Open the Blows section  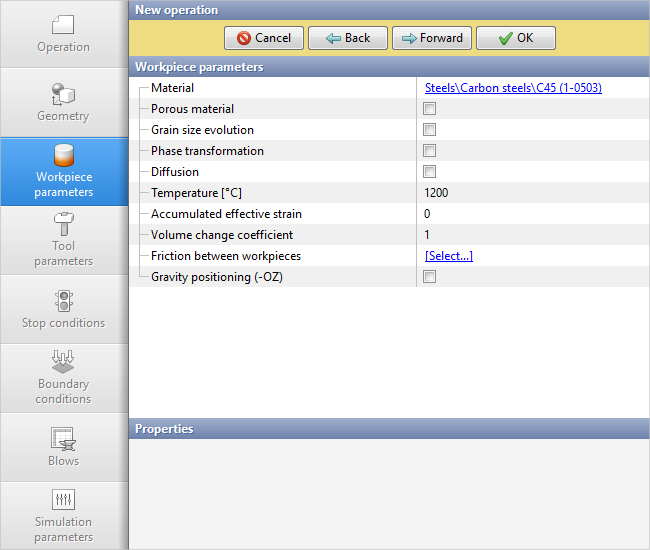[x=63, y=447]
